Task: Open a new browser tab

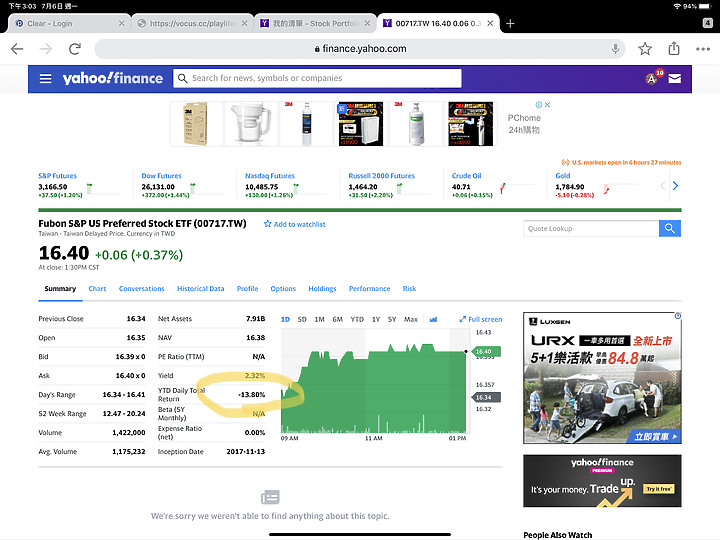Action: (x=510, y=23)
